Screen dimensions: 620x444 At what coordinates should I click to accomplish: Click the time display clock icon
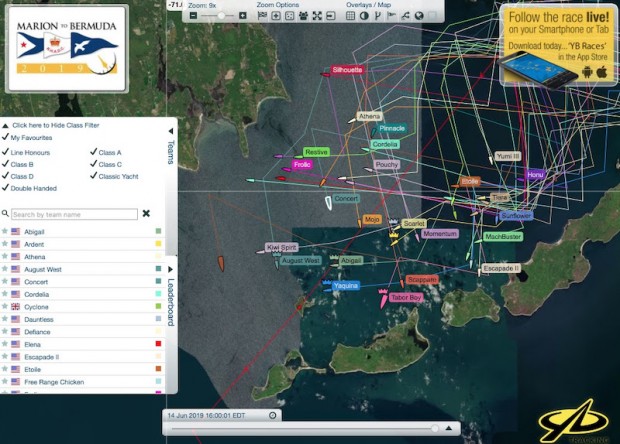272,416
